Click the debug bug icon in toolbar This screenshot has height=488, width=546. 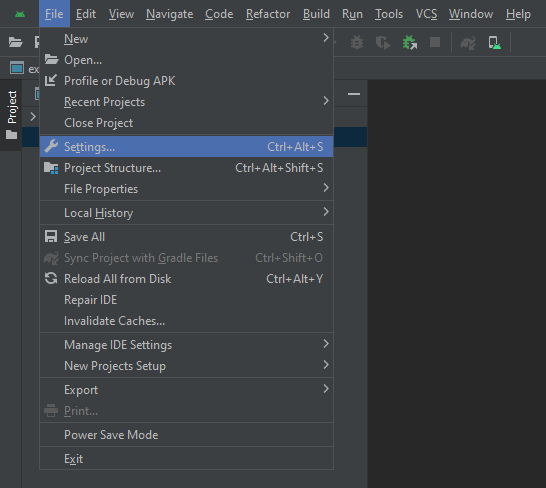coord(357,42)
